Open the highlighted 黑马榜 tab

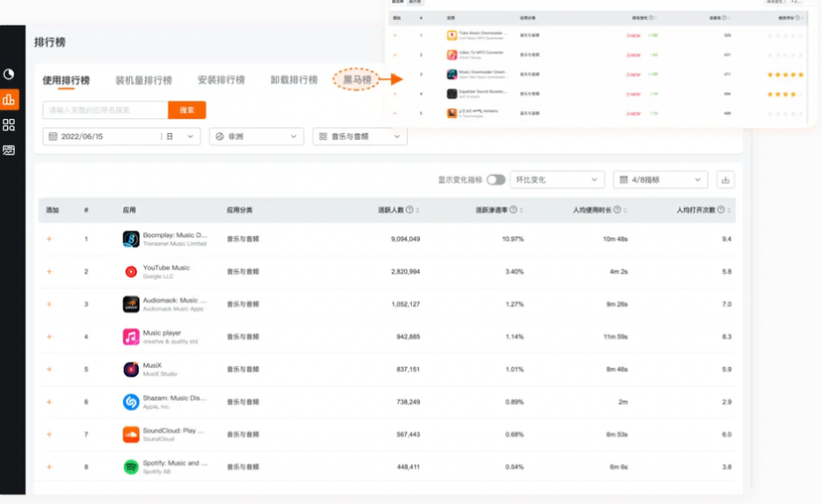(357, 79)
